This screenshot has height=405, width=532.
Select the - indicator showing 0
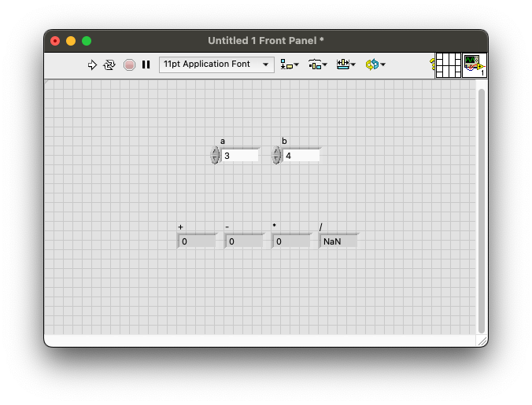pos(244,241)
